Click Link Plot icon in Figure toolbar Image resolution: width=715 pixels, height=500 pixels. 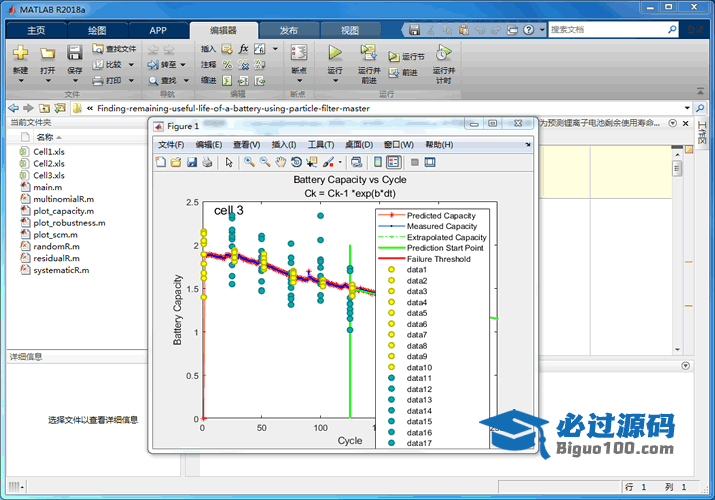(357, 162)
